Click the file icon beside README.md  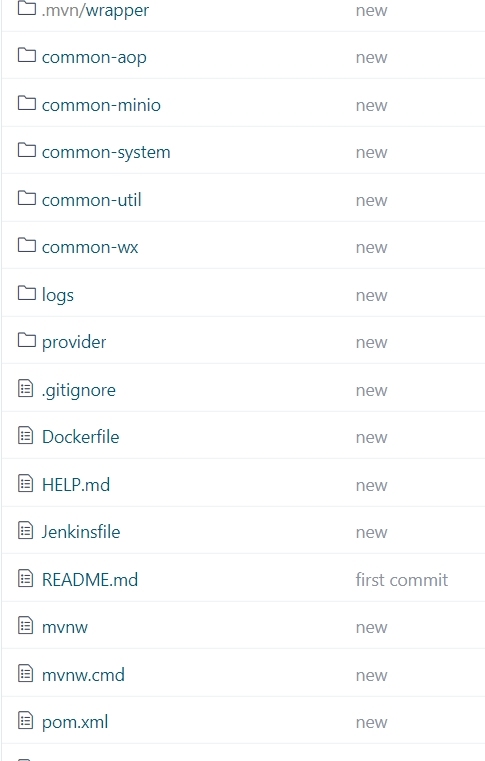click(26, 578)
